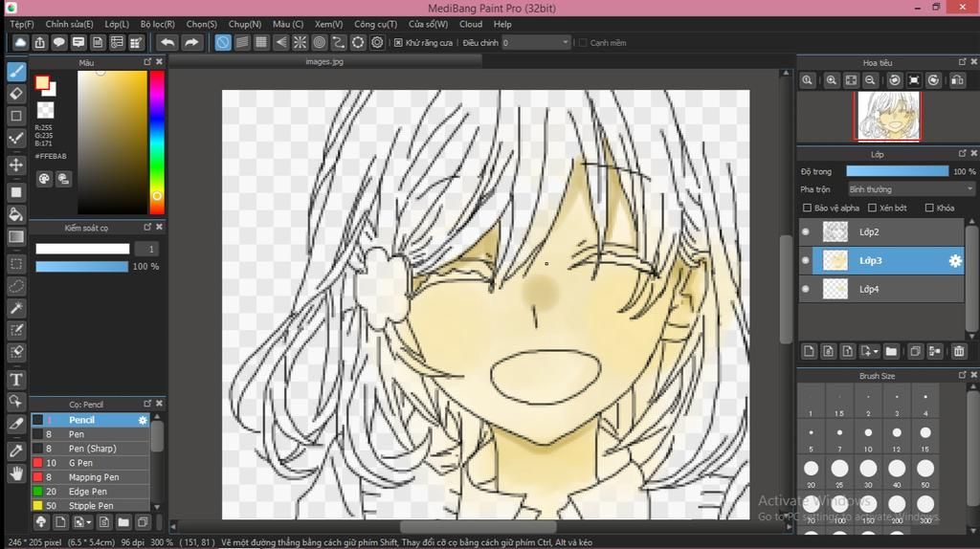Open the Pencil brush settings gear
This screenshot has width=980, height=549.
[143, 420]
